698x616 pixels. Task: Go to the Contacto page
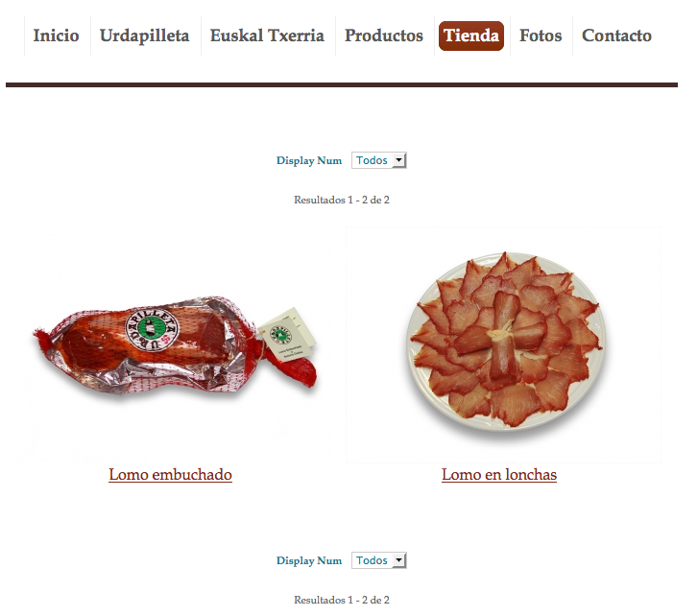click(x=616, y=36)
